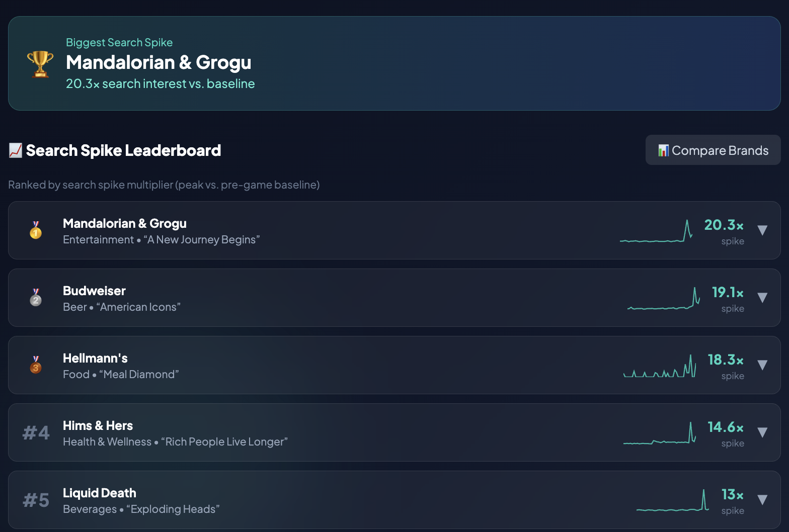Click the gold medal on Mandalorian & Grogu row
The height and width of the screenshot is (532, 789).
tap(36, 230)
